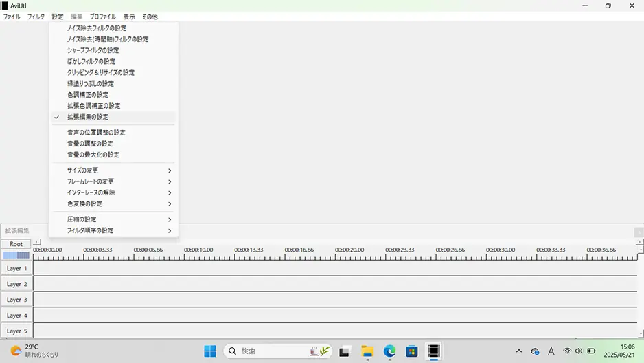Open 音声の位置調整の設定

pyautogui.click(x=113, y=133)
